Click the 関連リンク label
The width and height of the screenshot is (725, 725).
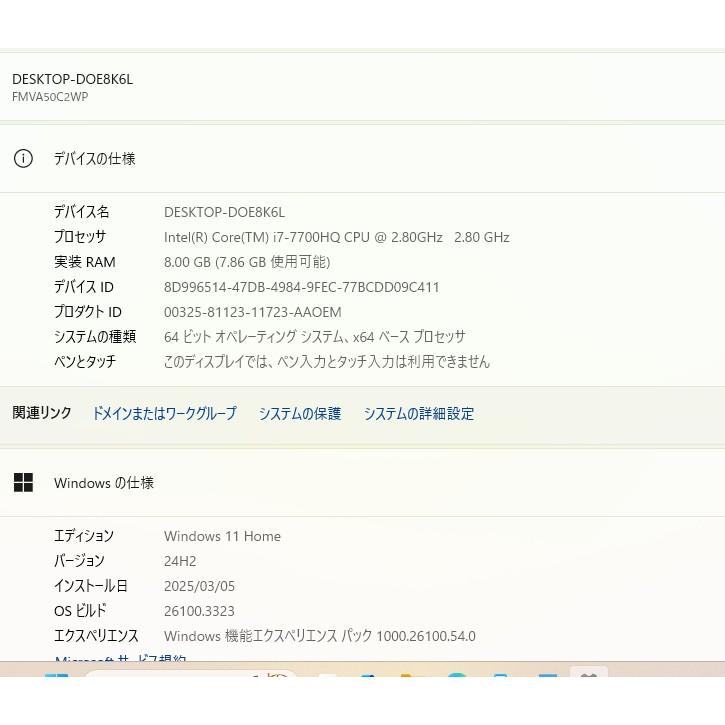[42, 413]
